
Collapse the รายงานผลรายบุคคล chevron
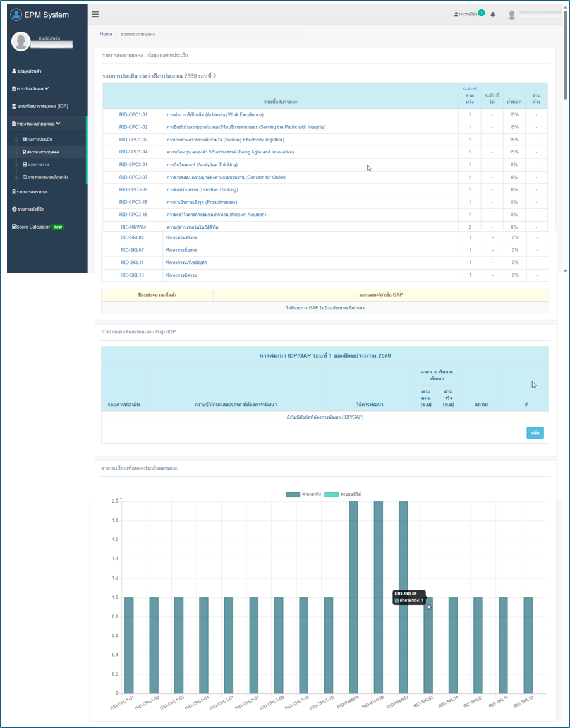pyautogui.click(x=58, y=124)
